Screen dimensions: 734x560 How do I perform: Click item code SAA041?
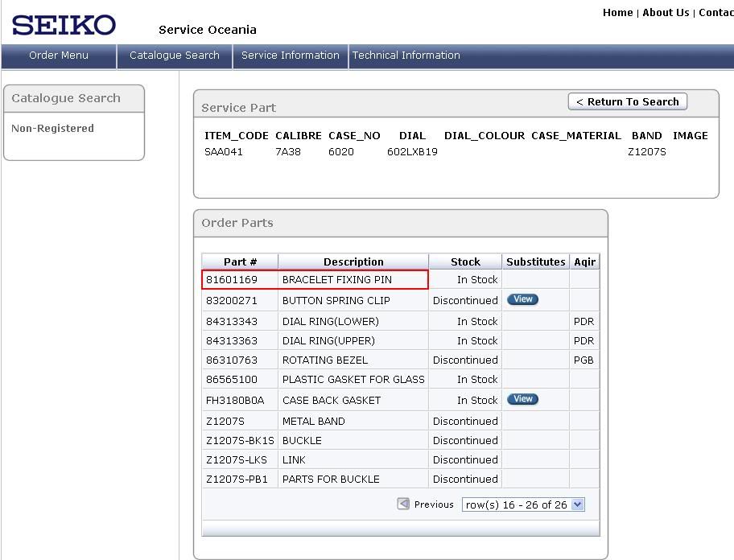tap(224, 151)
